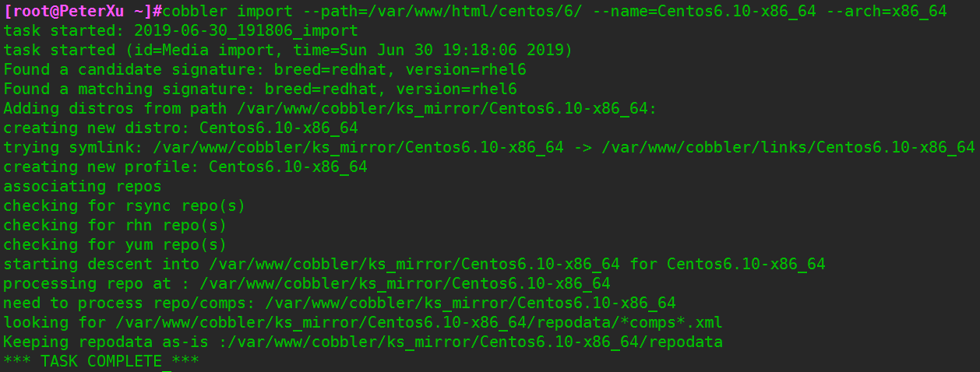
Task: Click the 'need to process repo/comps' line
Action: tap(340, 303)
